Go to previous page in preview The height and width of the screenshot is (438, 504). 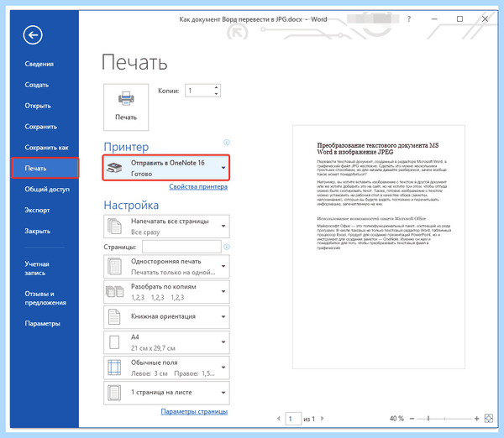pos(278,419)
